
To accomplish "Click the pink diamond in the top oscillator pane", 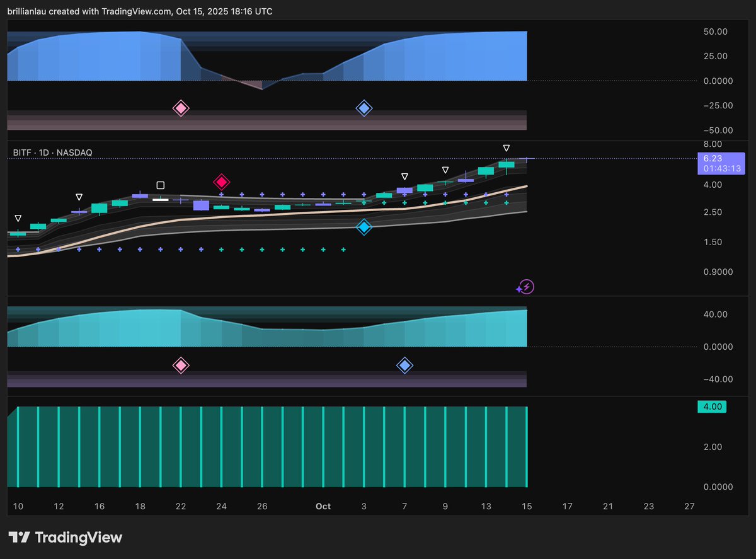I will pyautogui.click(x=181, y=108).
